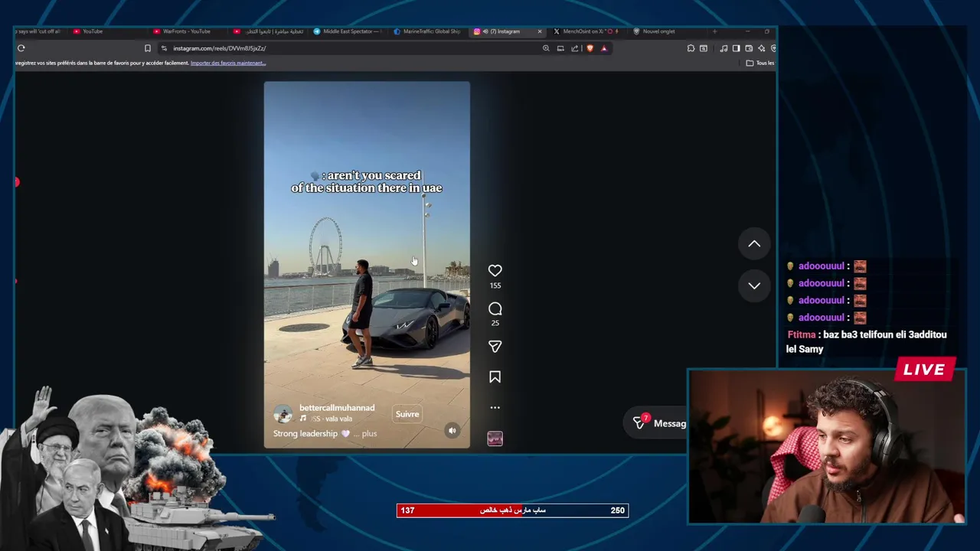This screenshot has width=980, height=551.
Task: Toggle the reel's sound speaker button
Action: [x=452, y=431]
